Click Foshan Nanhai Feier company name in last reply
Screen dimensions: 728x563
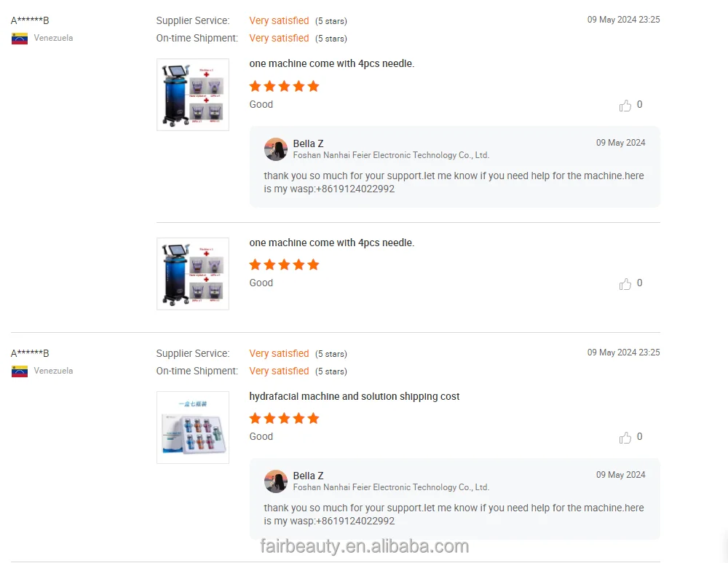[391, 487]
